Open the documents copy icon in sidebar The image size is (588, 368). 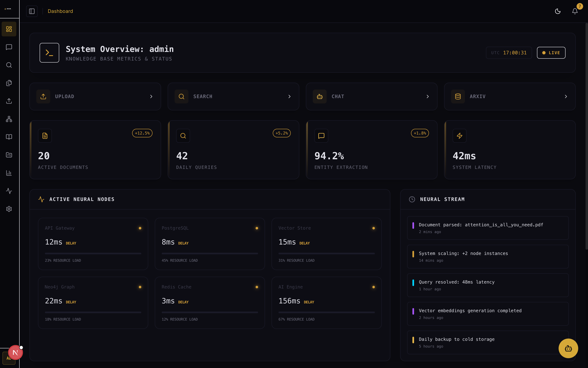pyautogui.click(x=9, y=83)
